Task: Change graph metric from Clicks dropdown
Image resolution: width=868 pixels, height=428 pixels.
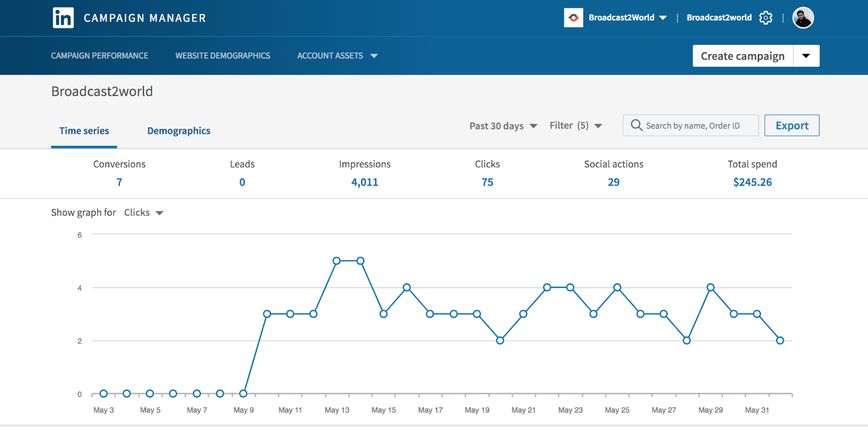Action: pyautogui.click(x=143, y=213)
